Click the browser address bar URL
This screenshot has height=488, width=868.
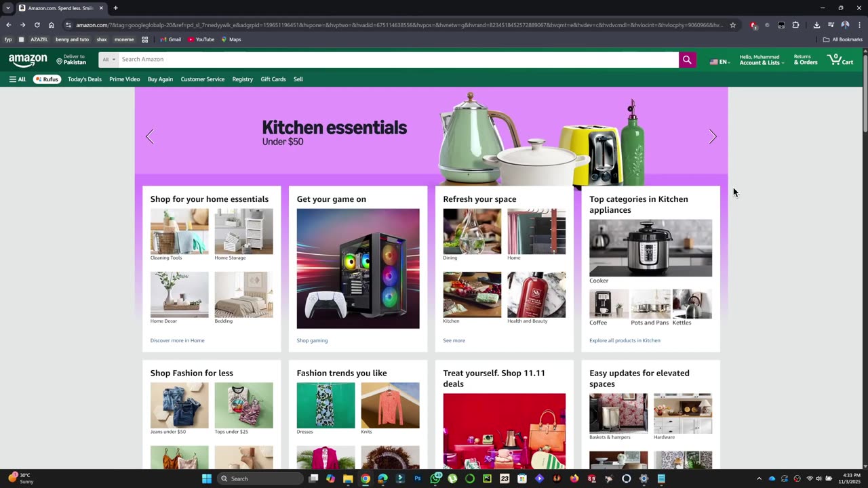click(x=399, y=25)
